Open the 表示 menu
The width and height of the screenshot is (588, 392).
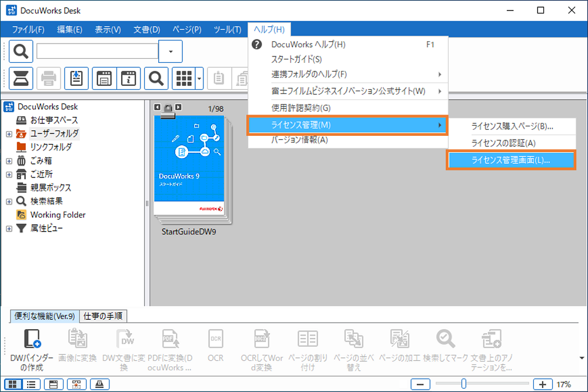(108, 29)
